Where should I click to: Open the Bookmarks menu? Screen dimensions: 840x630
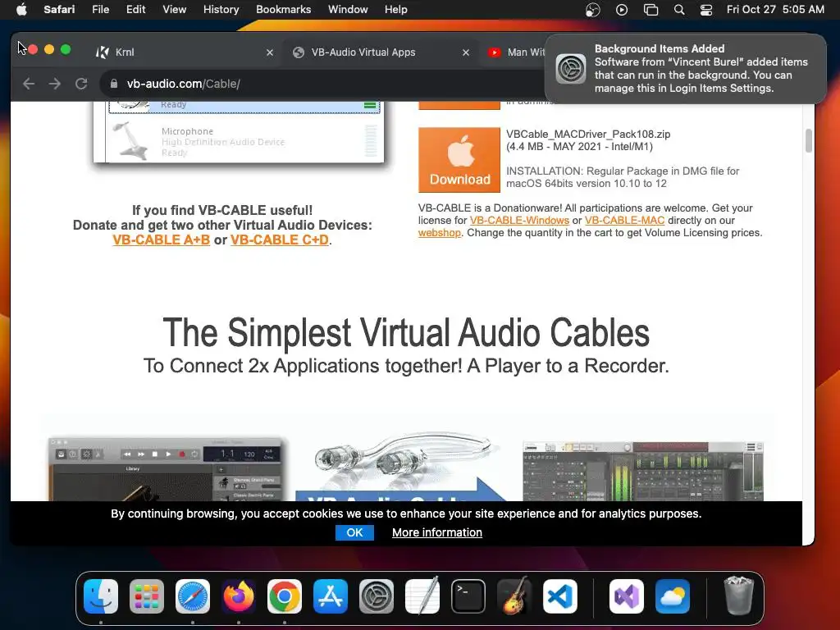283,9
